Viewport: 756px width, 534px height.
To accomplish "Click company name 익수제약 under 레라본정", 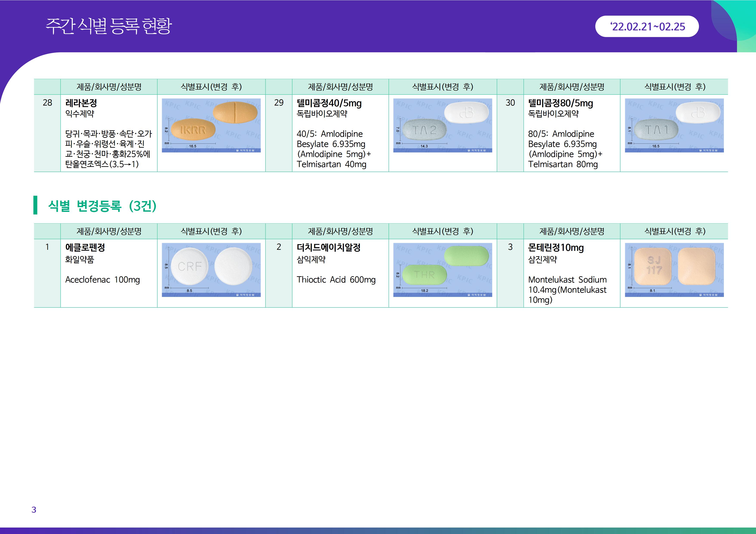I will 80,114.
